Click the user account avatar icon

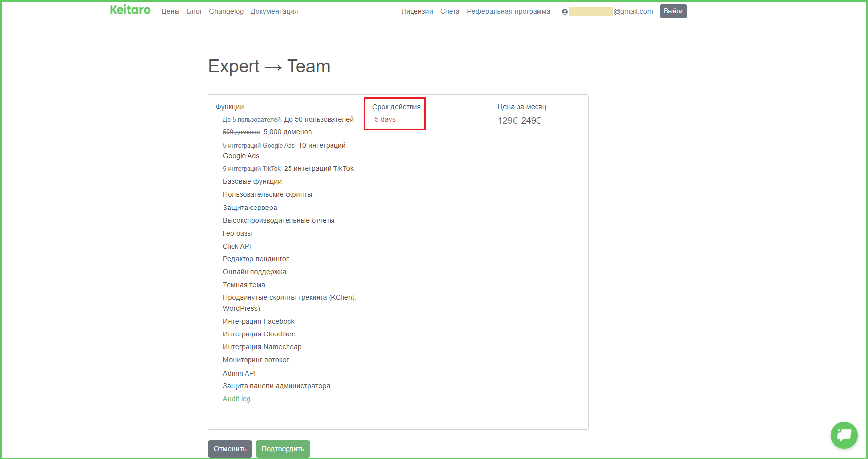pos(565,12)
